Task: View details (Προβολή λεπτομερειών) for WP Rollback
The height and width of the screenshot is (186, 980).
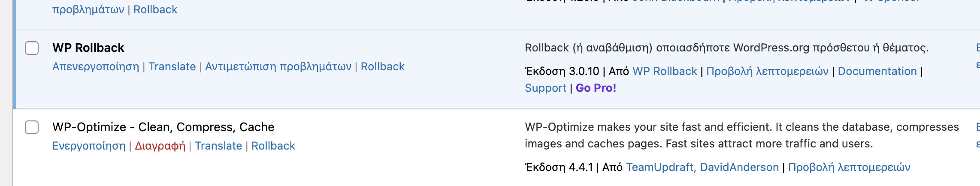Action: (767, 71)
